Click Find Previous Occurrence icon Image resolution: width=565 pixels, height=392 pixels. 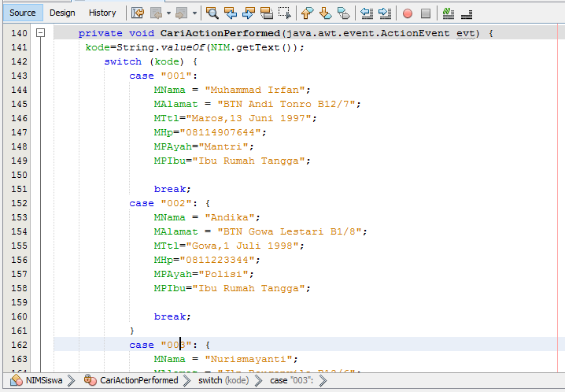(x=231, y=13)
